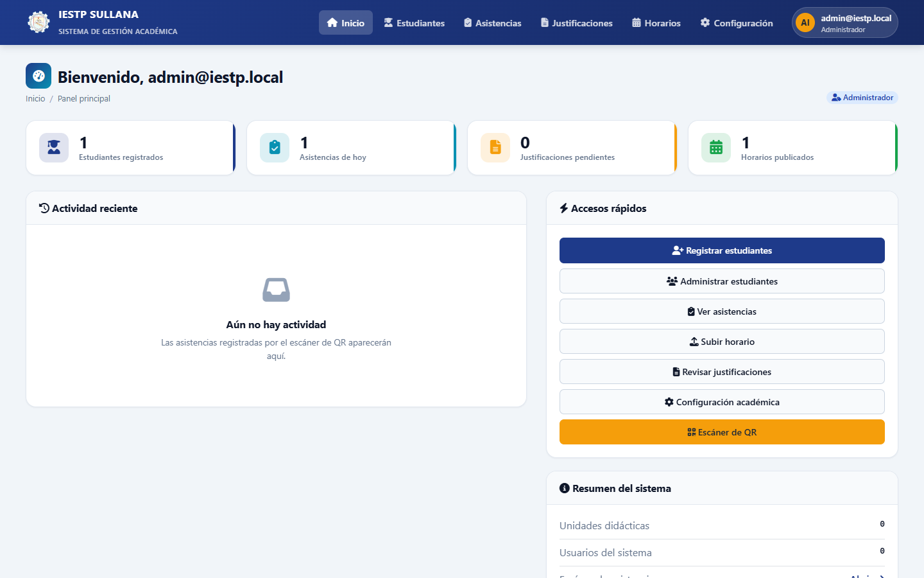The height and width of the screenshot is (578, 924).
Task: Click the Administrar estudiantes button
Action: point(722,281)
